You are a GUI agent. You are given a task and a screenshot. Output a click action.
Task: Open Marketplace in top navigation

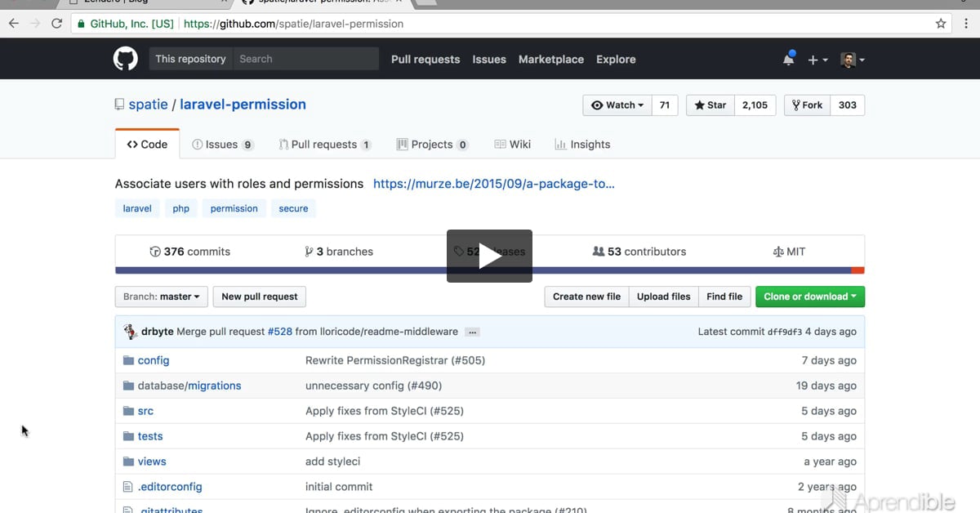(x=551, y=60)
